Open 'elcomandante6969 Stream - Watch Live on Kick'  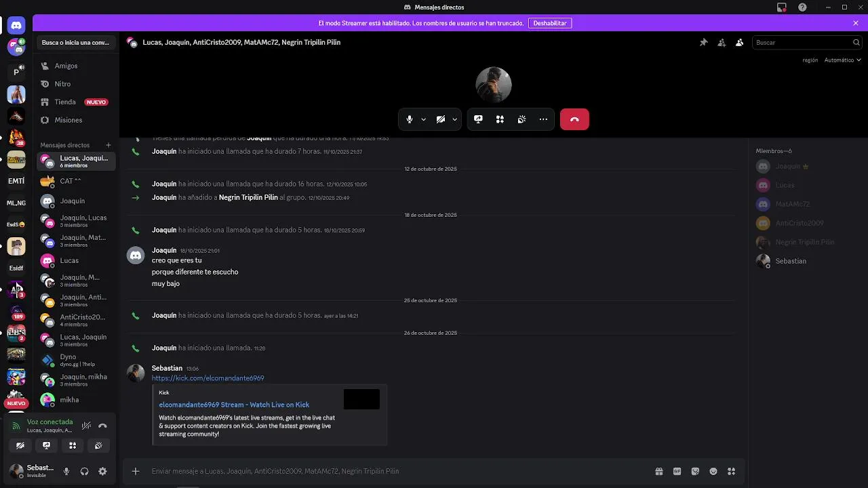click(234, 405)
